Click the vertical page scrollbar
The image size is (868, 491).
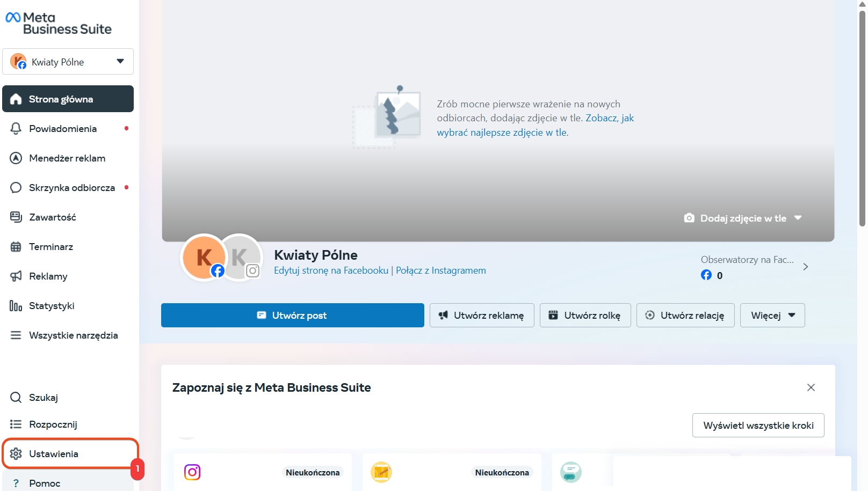[862, 118]
